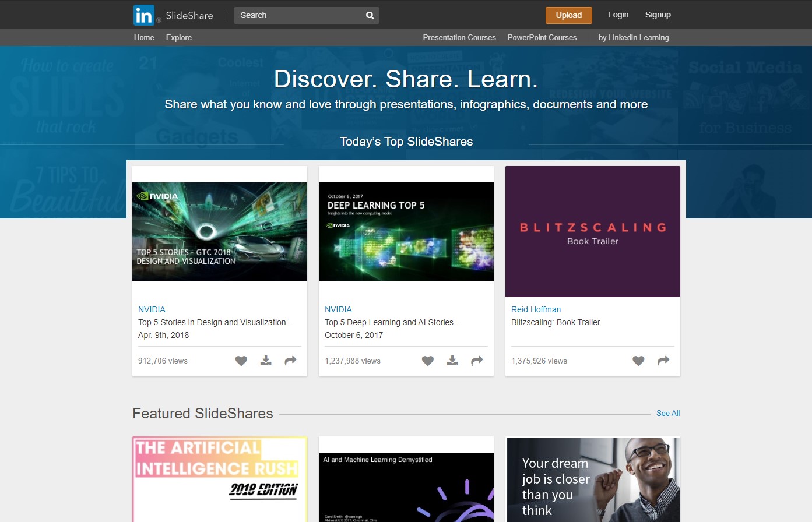Click the 'Discover. Share. Learn.' headline

pos(406,79)
